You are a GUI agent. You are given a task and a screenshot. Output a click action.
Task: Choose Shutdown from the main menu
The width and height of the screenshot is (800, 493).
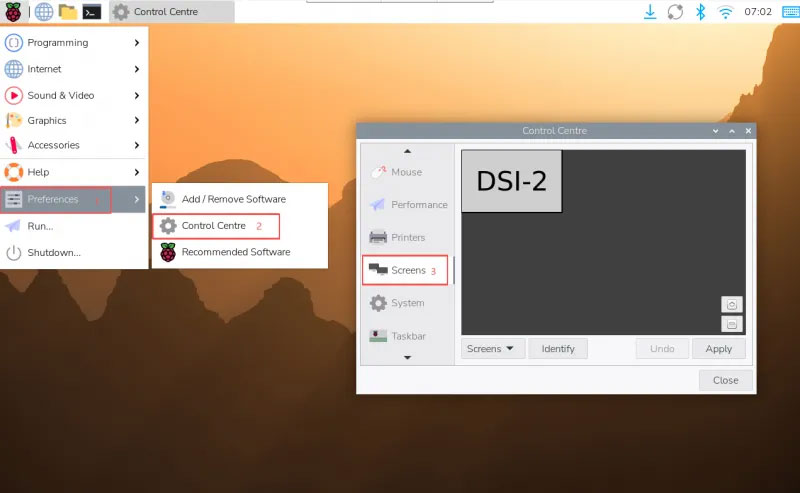click(54, 252)
